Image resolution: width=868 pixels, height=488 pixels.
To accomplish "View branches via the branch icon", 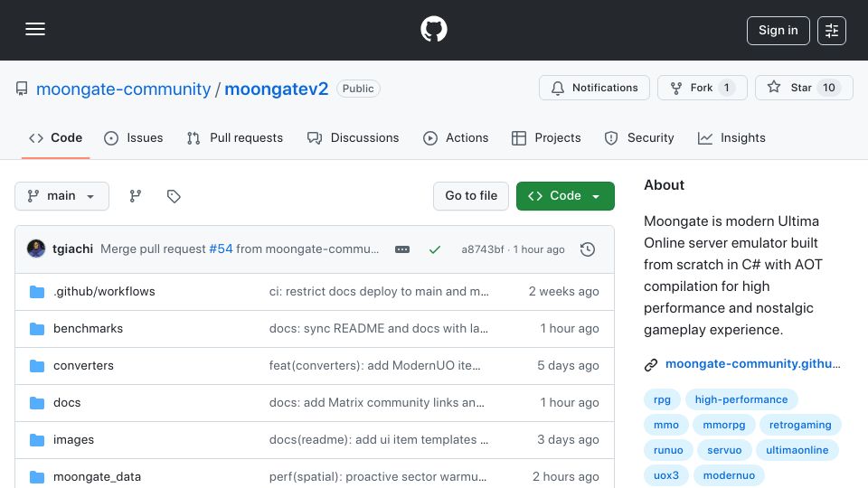I will click(x=136, y=196).
